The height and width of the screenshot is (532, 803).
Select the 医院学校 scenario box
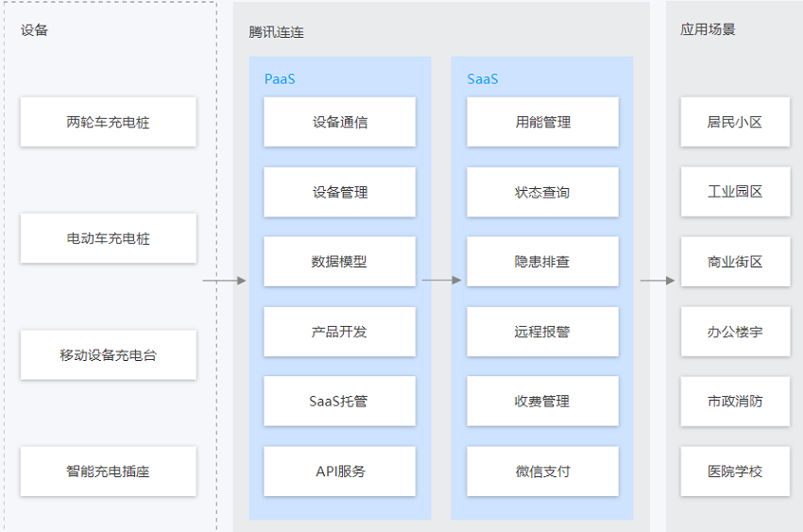click(x=735, y=472)
